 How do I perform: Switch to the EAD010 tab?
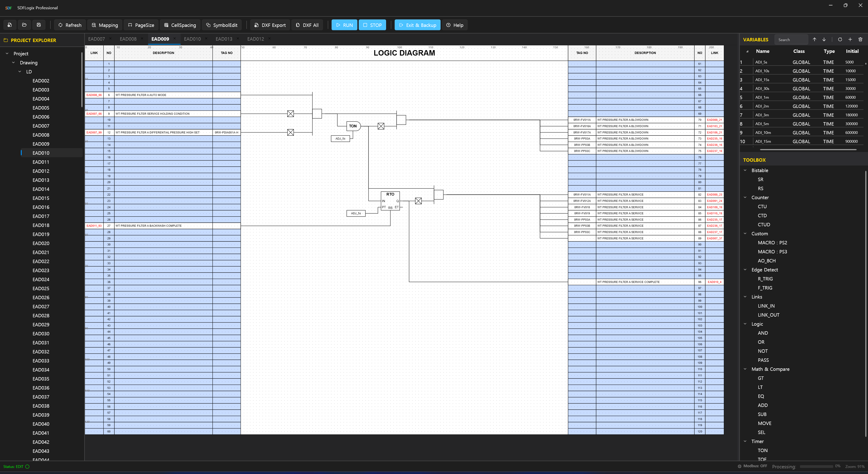pyautogui.click(x=192, y=39)
